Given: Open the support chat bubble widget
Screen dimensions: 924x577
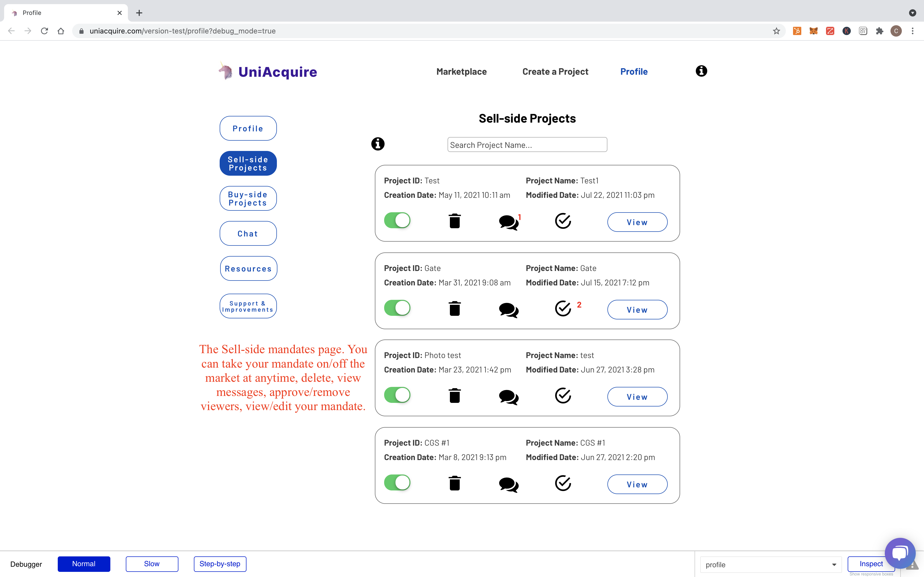Looking at the screenshot, I should point(900,553).
